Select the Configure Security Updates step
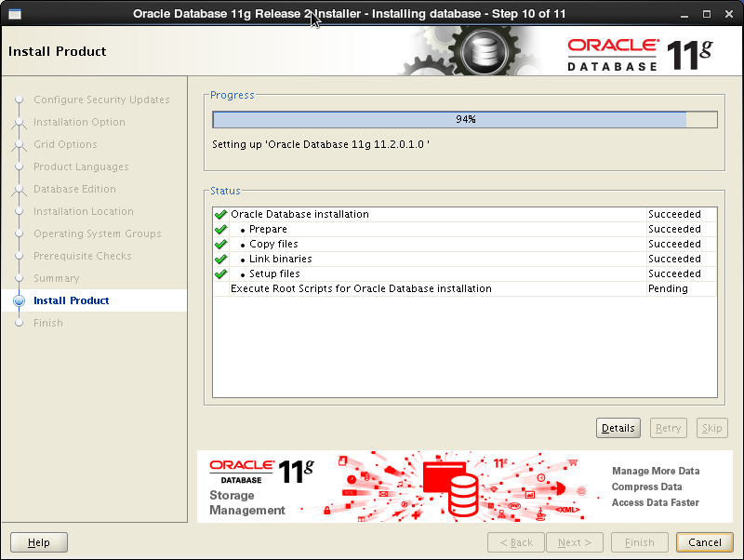The height and width of the screenshot is (560, 744). click(101, 100)
